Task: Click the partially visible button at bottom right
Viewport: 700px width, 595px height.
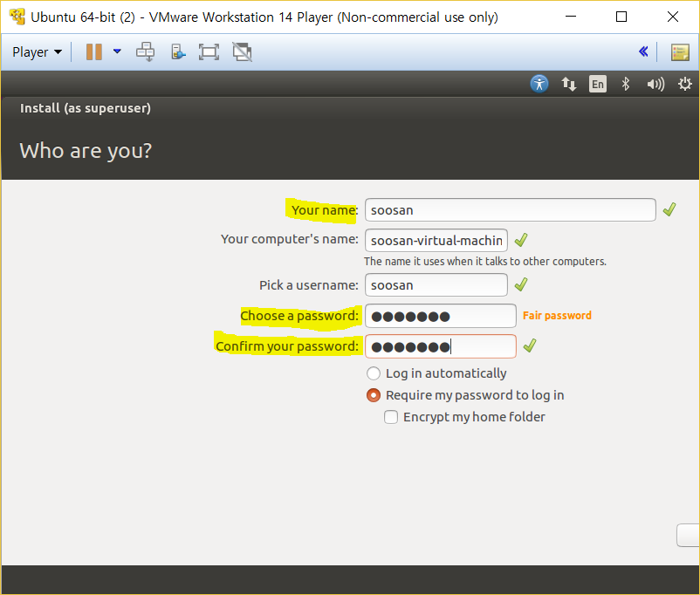Action: [x=688, y=536]
